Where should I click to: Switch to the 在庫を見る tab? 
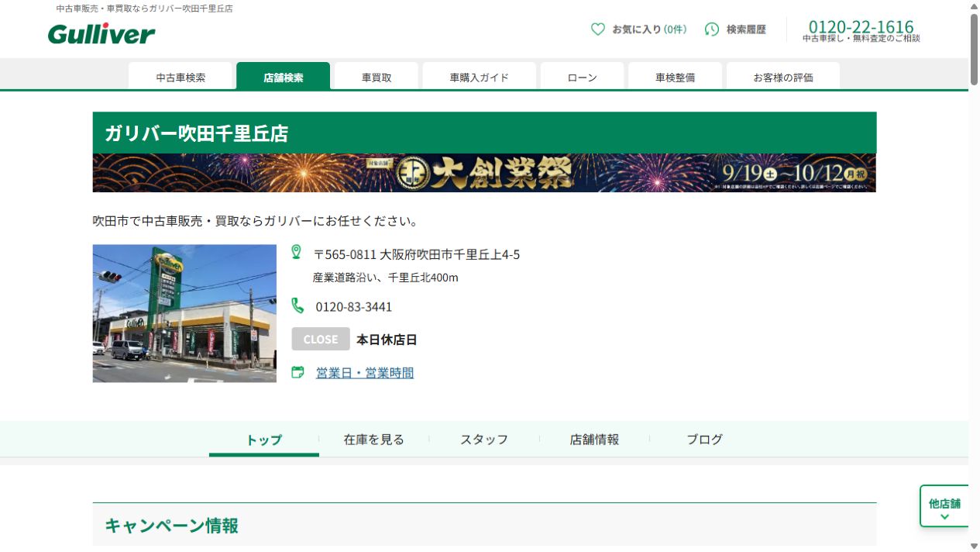tap(374, 440)
